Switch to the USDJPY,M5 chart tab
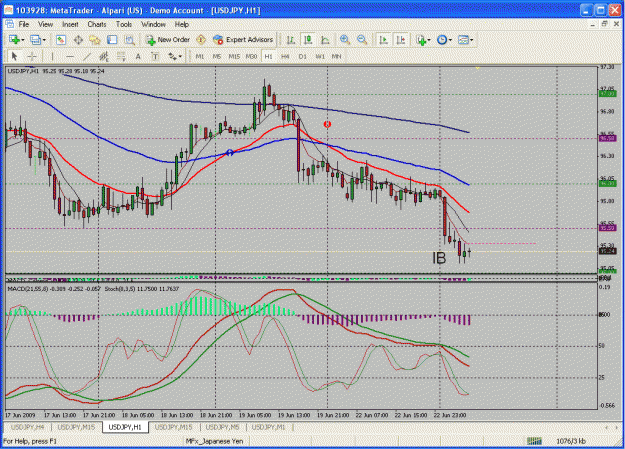Image resolution: width=625 pixels, height=449 pixels. (222, 427)
